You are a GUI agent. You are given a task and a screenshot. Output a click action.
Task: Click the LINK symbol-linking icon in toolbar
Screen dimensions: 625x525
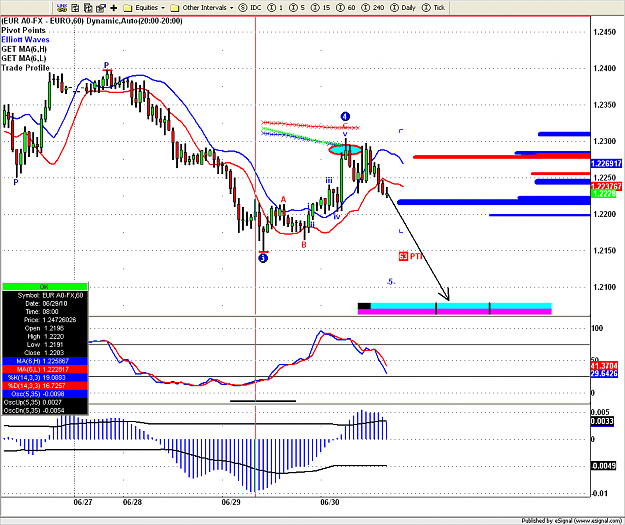62,7
